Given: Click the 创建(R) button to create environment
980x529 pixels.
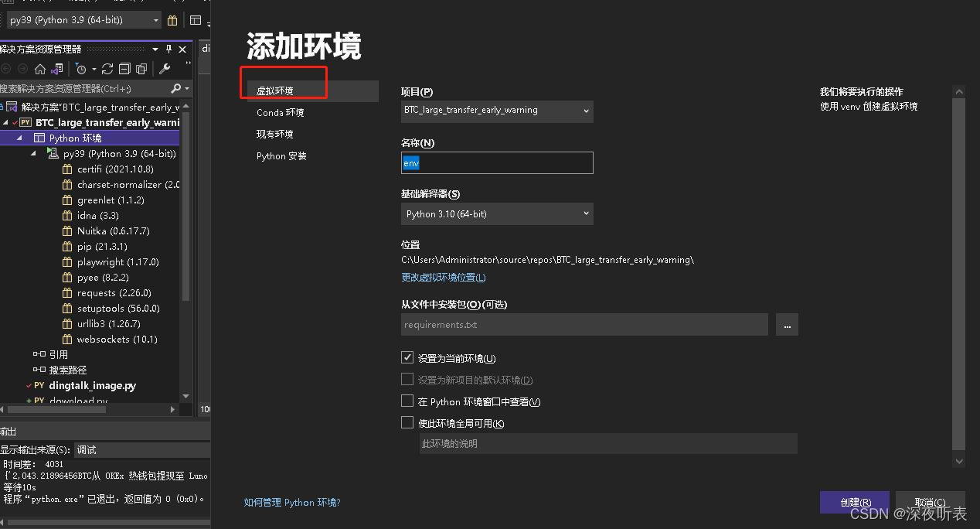Looking at the screenshot, I should click(854, 502).
